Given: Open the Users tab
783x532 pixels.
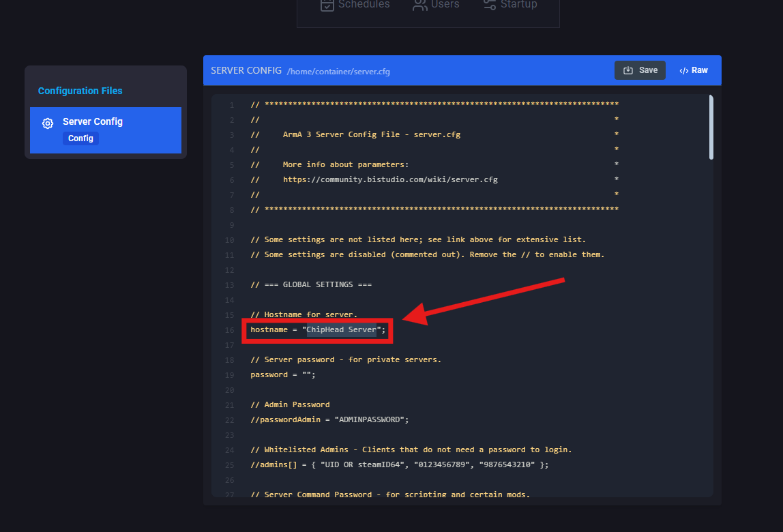Looking at the screenshot, I should click(x=436, y=5).
